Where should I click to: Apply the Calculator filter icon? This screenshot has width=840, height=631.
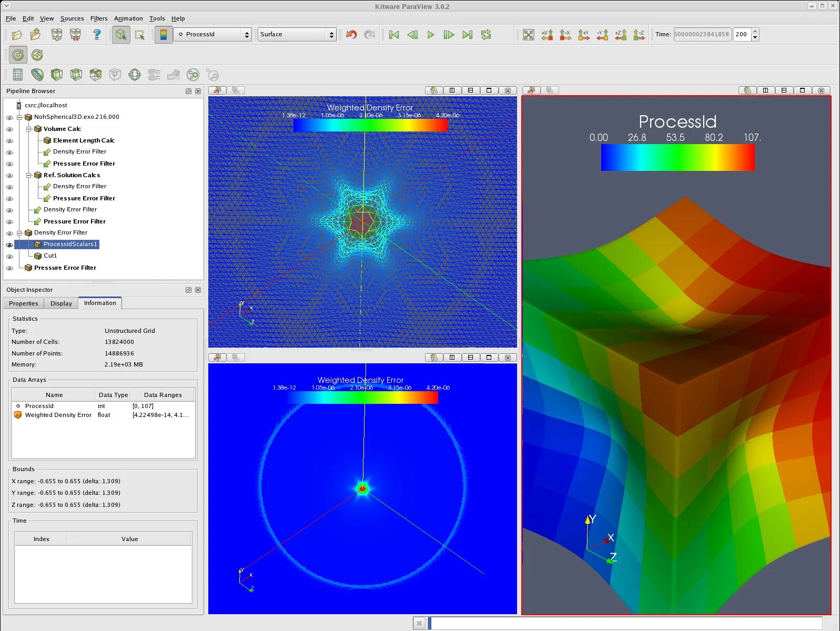tap(18, 75)
